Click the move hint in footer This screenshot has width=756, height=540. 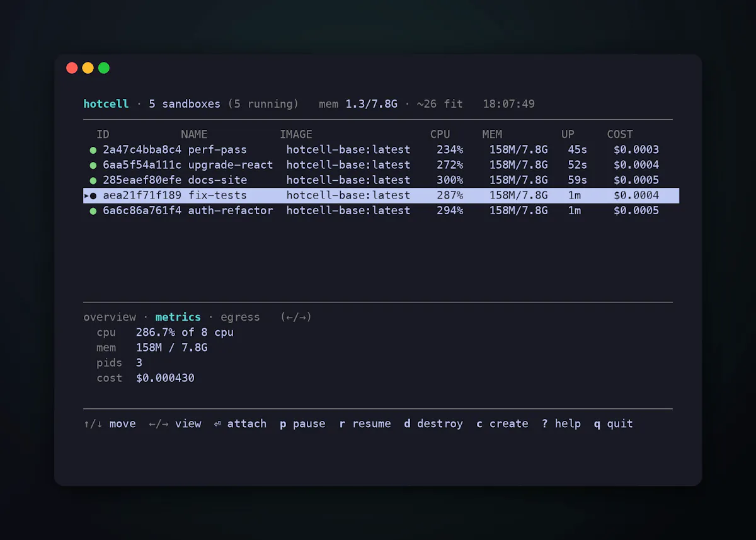110,423
